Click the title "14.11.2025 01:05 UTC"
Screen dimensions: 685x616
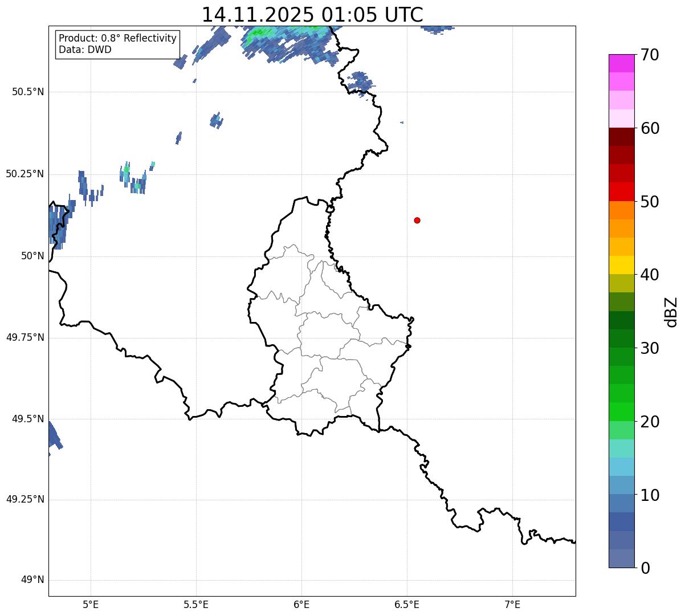[x=312, y=14]
